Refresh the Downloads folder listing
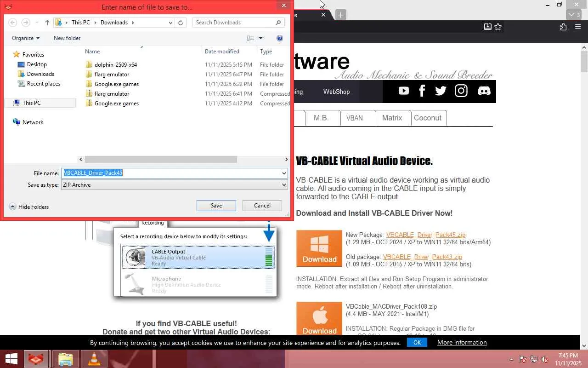588x368 pixels. pos(181,22)
